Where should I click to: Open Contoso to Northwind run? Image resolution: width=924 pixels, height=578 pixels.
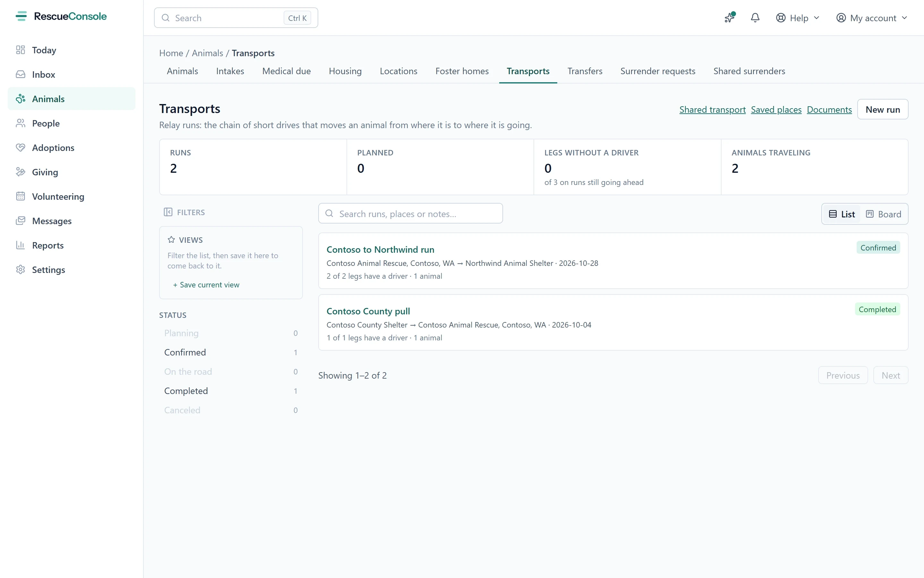(380, 250)
